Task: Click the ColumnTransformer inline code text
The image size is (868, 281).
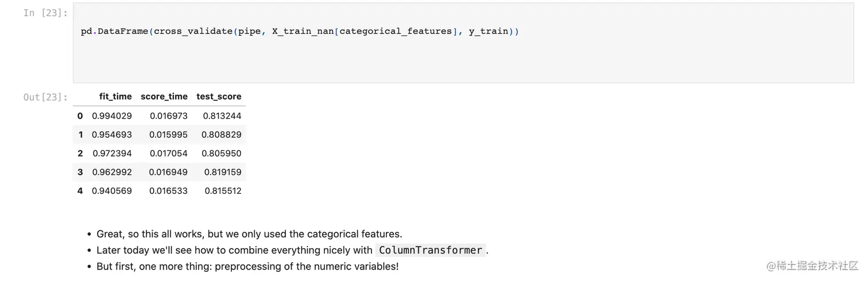Action: (x=431, y=250)
